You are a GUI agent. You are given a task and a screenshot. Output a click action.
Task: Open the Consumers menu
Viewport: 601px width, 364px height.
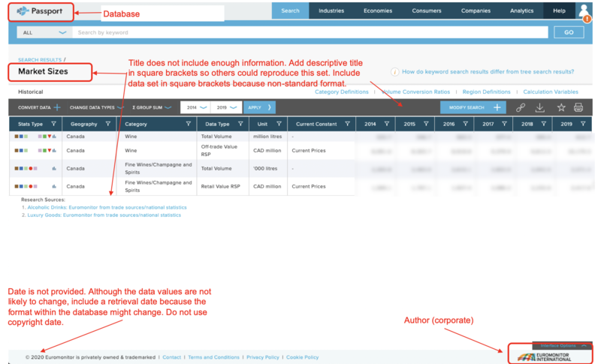427,11
